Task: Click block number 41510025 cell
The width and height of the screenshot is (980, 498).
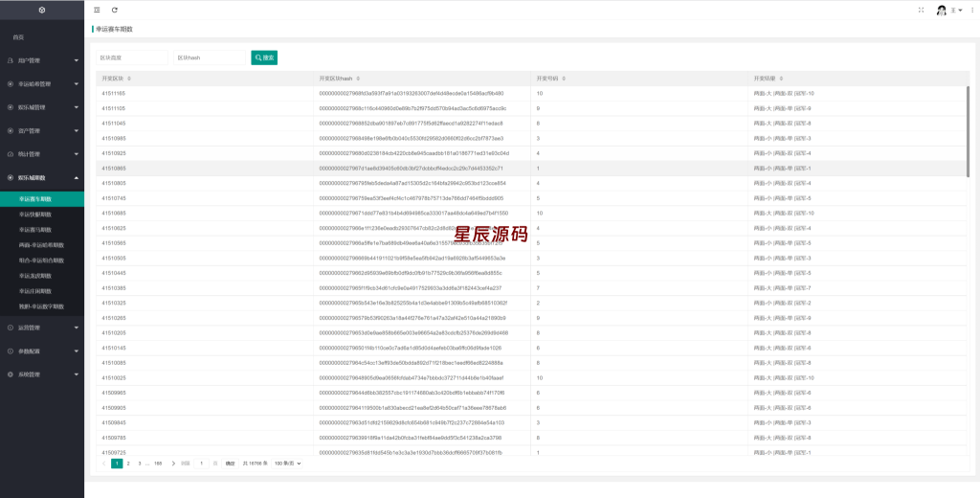Action: click(114, 378)
